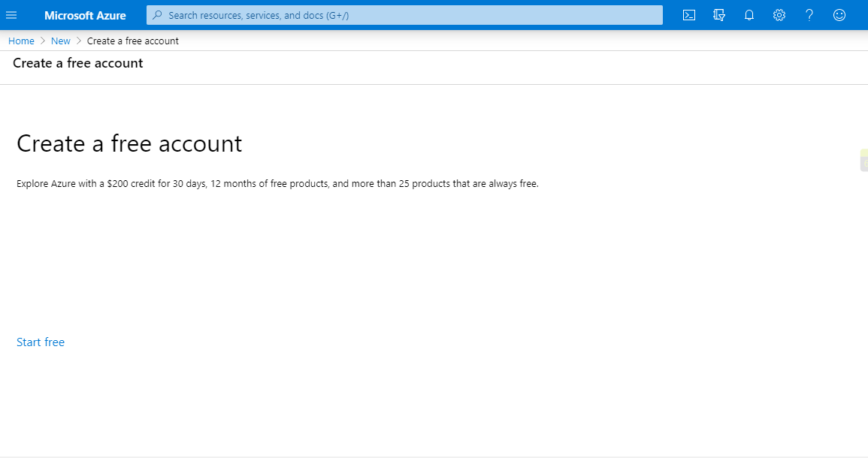
Task: Go to Home breadcrumb
Action: click(x=21, y=41)
